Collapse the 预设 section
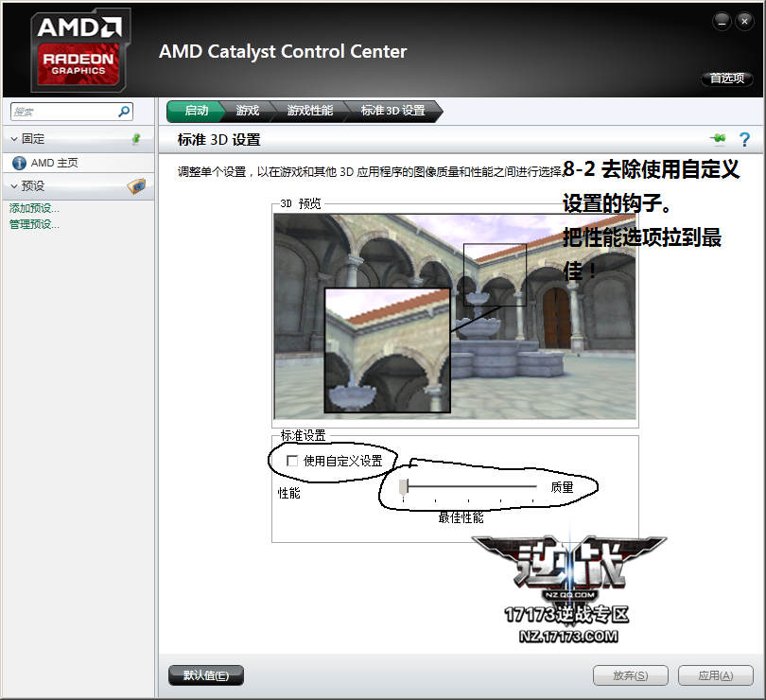This screenshot has width=766, height=700. [14, 186]
